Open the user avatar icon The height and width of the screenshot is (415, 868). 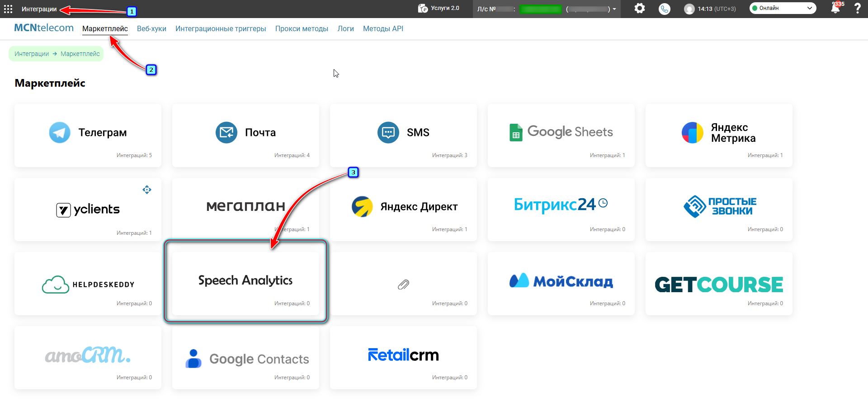point(689,9)
